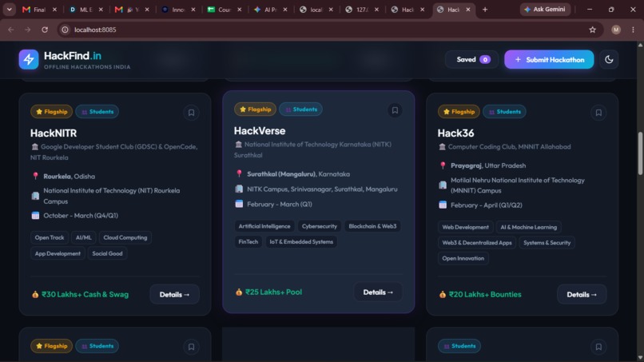Select the App Development tag
The height and width of the screenshot is (362, 644).
[58, 253]
